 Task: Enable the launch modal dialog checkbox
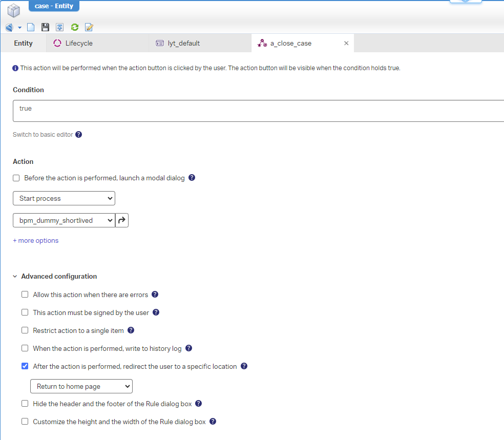(x=16, y=178)
